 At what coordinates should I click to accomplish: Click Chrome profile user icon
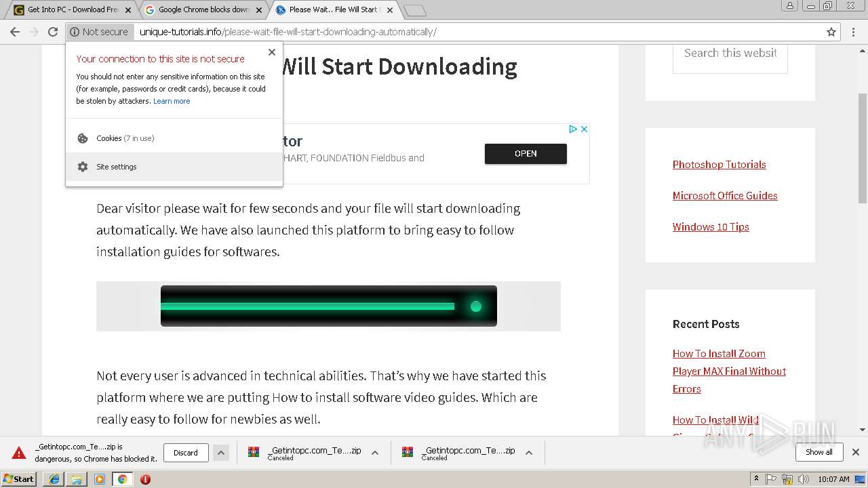pyautogui.click(x=789, y=6)
